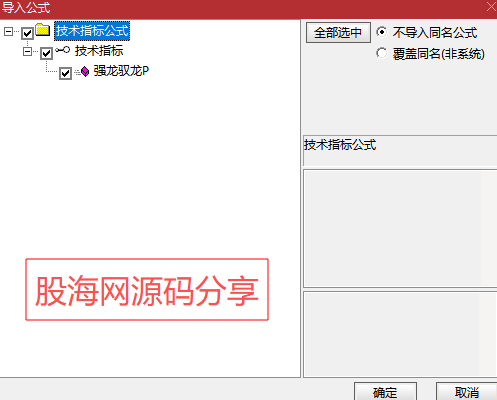Click the magenta cube icon for 强龙驭龙P
The width and height of the screenshot is (497, 400).
point(85,71)
